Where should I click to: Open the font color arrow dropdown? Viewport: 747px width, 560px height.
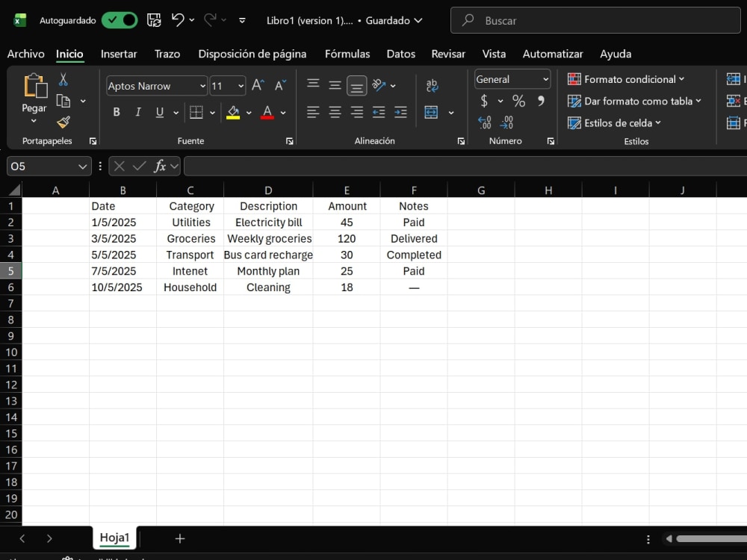[x=283, y=113]
